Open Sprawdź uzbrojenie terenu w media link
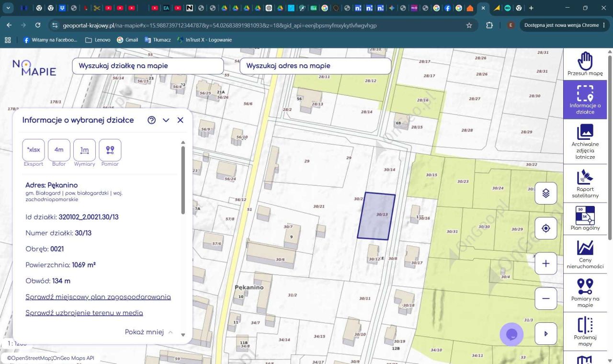Viewport: 613px width, 364px height. click(x=84, y=313)
